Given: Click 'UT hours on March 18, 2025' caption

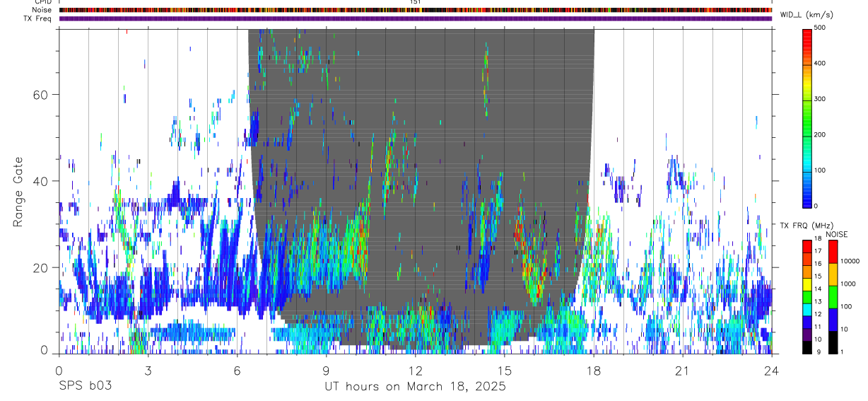Looking at the screenshot, I should [x=415, y=387].
